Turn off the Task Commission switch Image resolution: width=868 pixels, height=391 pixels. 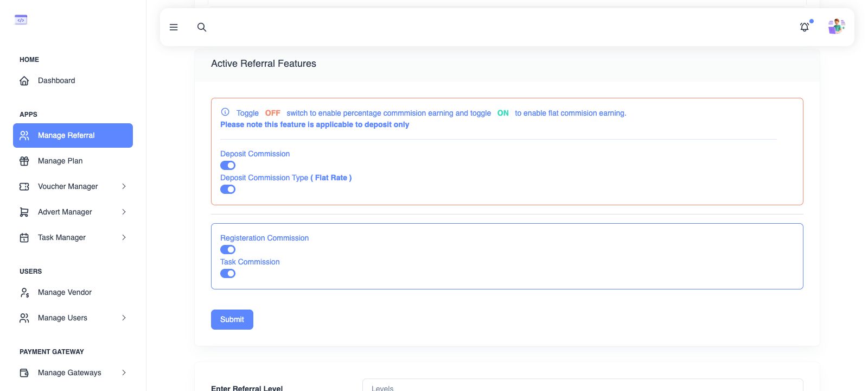(228, 274)
